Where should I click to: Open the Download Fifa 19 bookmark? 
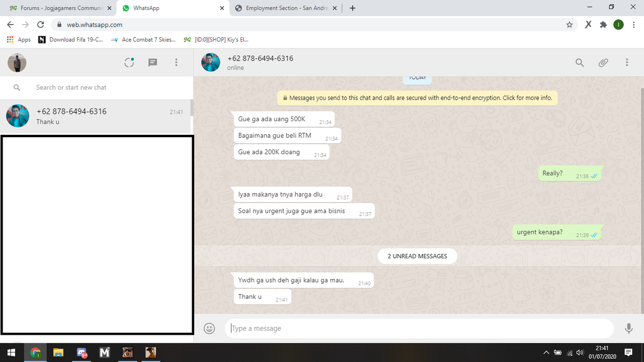click(70, 39)
